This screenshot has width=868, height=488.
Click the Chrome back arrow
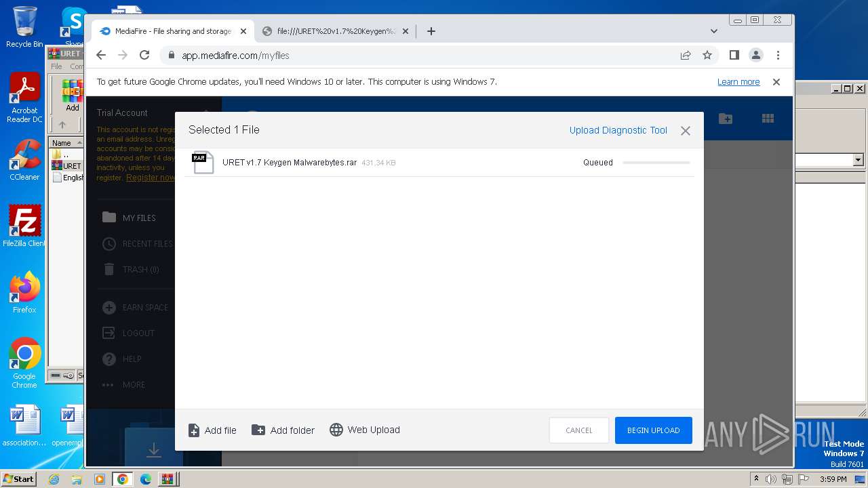point(101,55)
